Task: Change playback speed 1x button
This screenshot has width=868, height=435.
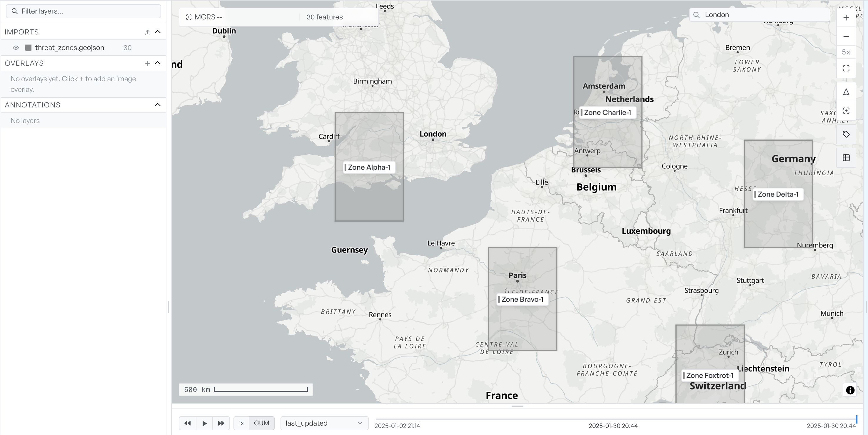Action: [x=241, y=423]
